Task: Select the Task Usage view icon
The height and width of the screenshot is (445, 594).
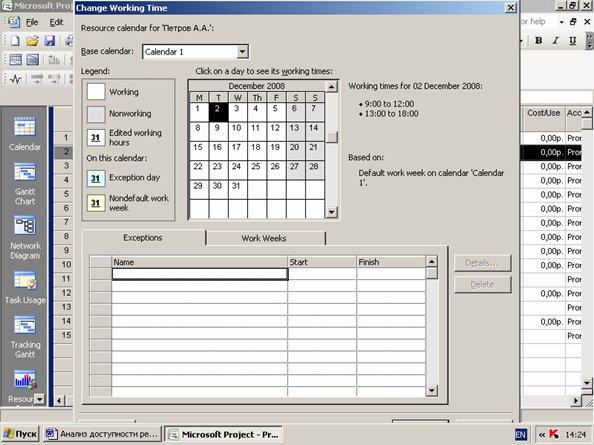Action: pos(25,281)
